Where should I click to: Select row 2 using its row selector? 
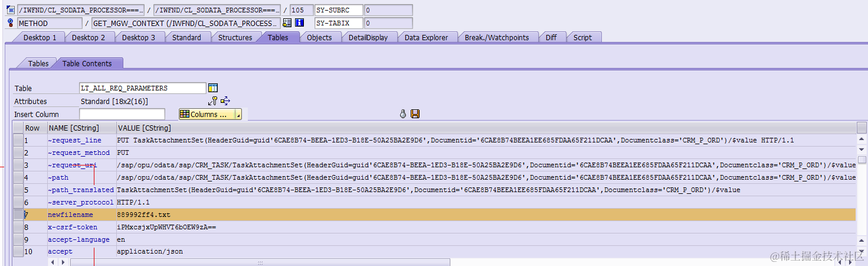tap(18, 153)
